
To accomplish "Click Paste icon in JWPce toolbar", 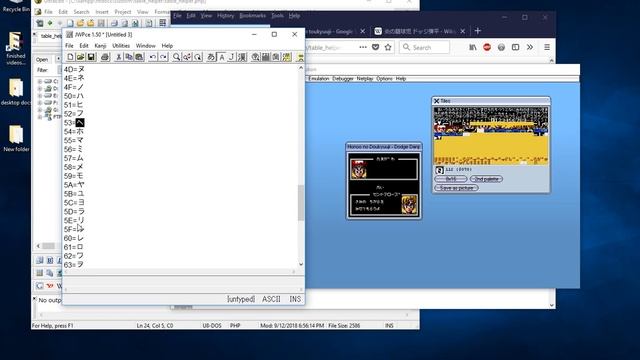I will pos(139,57).
